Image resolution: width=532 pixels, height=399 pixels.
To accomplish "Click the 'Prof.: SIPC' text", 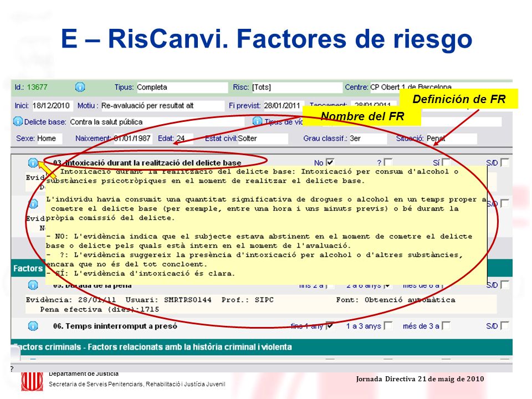I will (247, 300).
